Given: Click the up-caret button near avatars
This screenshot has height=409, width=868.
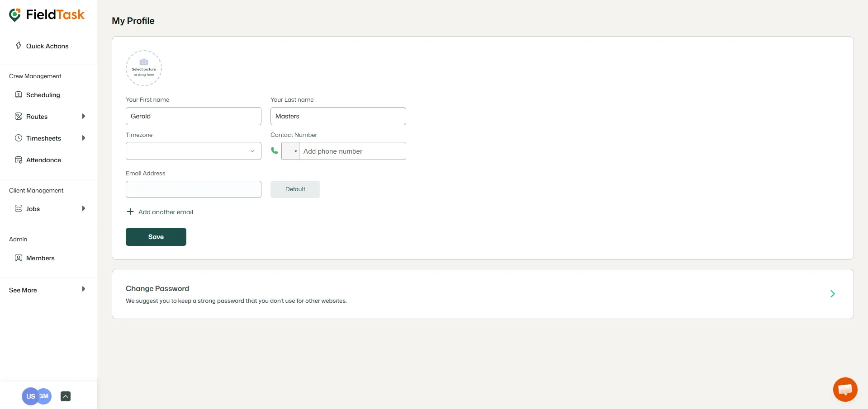Looking at the screenshot, I should [x=66, y=396].
